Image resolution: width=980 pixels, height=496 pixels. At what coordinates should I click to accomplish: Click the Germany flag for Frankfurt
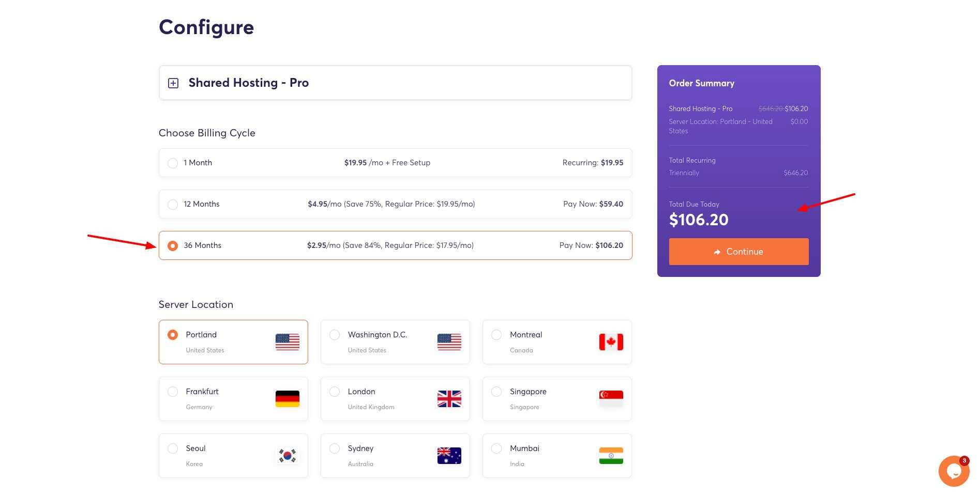pyautogui.click(x=288, y=399)
